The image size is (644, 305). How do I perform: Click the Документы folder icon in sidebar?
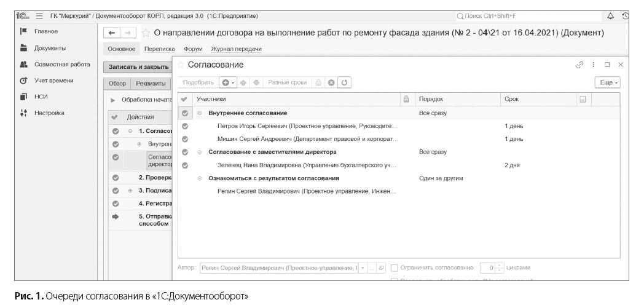pos(23,48)
